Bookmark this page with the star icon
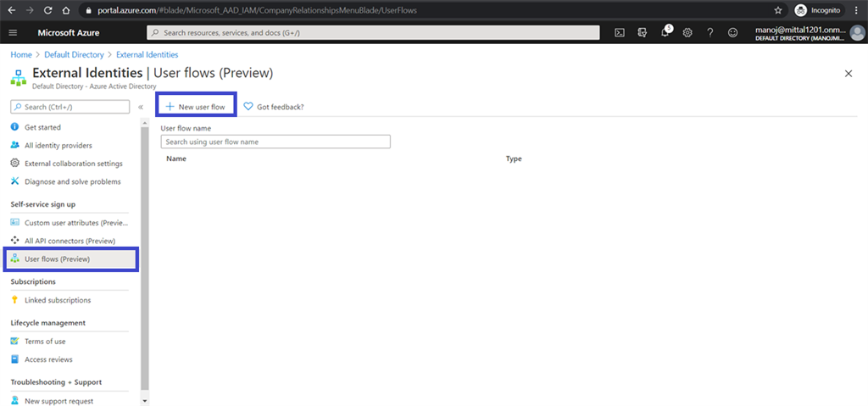868x406 pixels. [x=778, y=10]
